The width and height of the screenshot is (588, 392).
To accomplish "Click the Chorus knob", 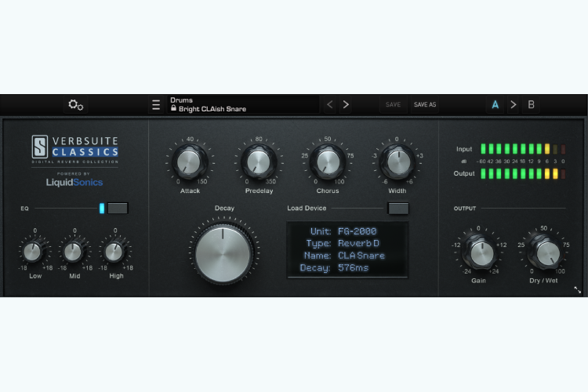I will [x=328, y=162].
